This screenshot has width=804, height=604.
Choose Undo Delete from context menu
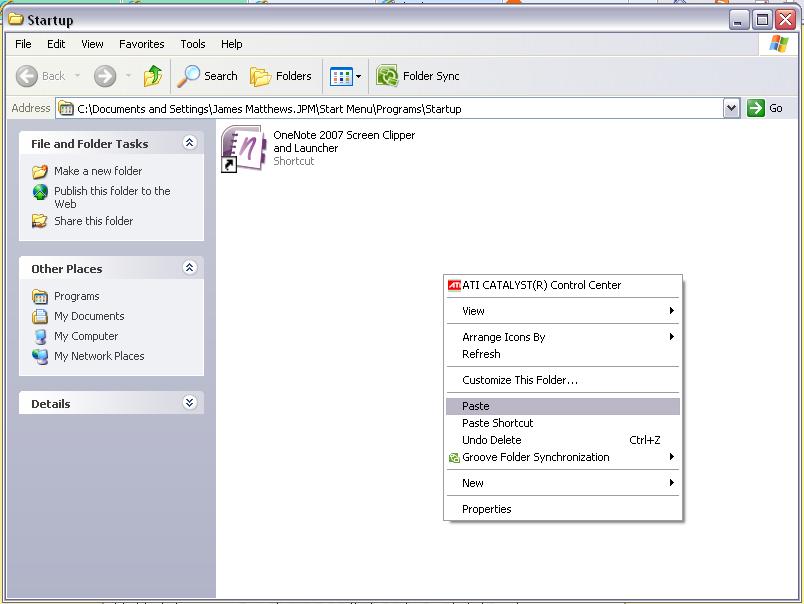pyautogui.click(x=563, y=440)
